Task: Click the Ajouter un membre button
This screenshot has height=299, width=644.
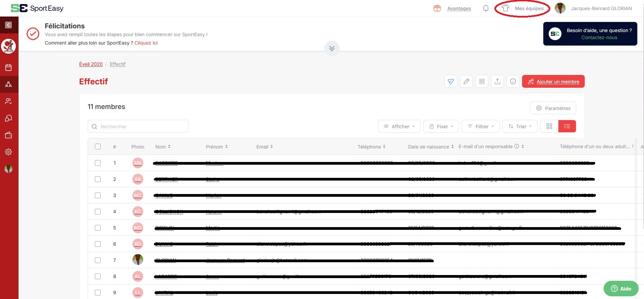Action: pos(553,81)
